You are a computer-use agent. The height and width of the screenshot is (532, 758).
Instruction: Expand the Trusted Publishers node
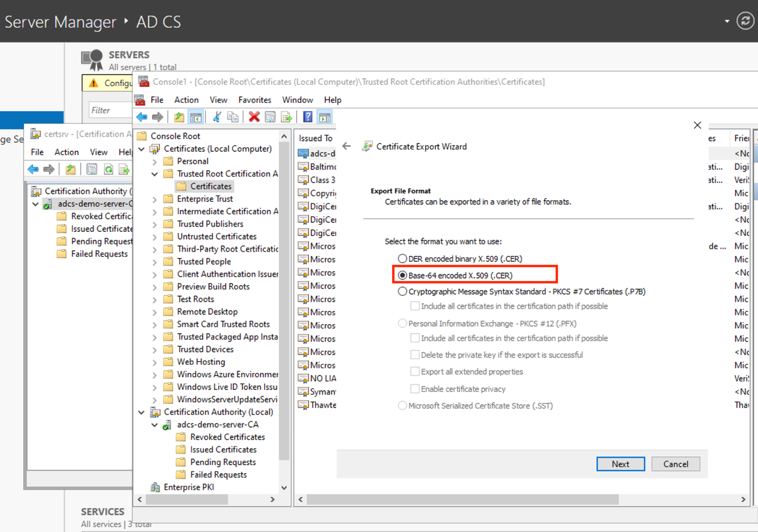pos(154,224)
